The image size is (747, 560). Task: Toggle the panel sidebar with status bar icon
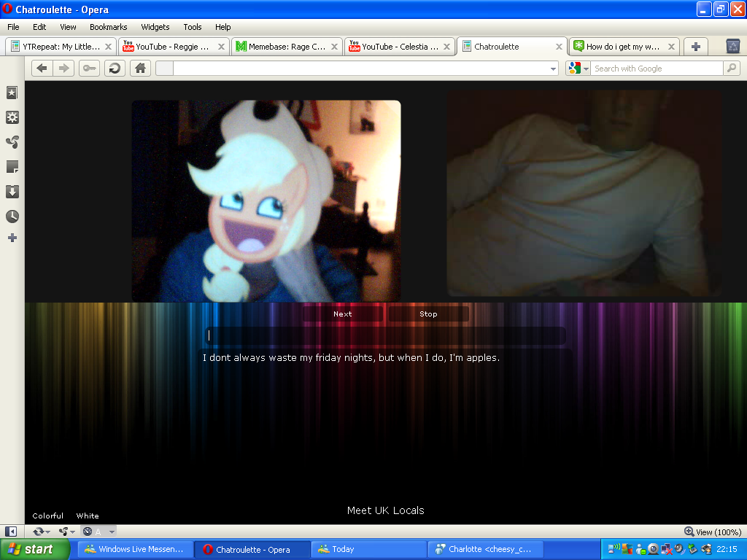[11, 532]
